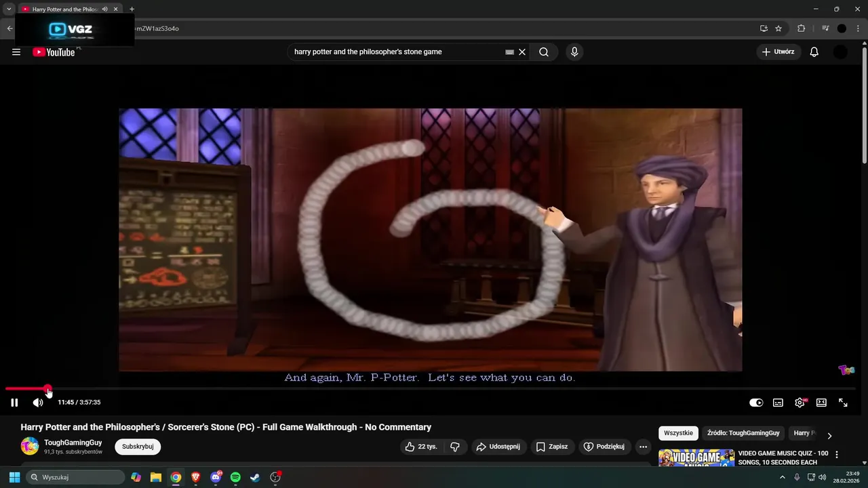Open Steam from the taskbar
The image size is (868, 488).
tap(255, 477)
